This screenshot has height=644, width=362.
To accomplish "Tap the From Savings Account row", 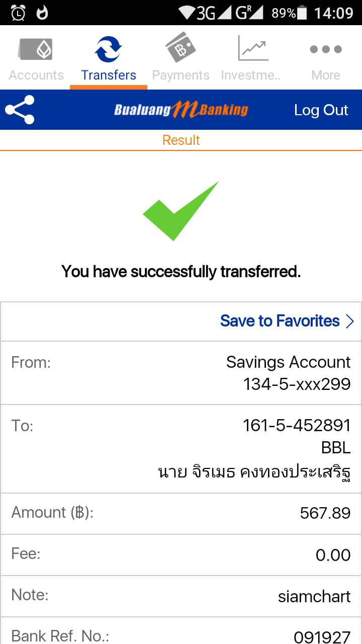I will point(181,373).
